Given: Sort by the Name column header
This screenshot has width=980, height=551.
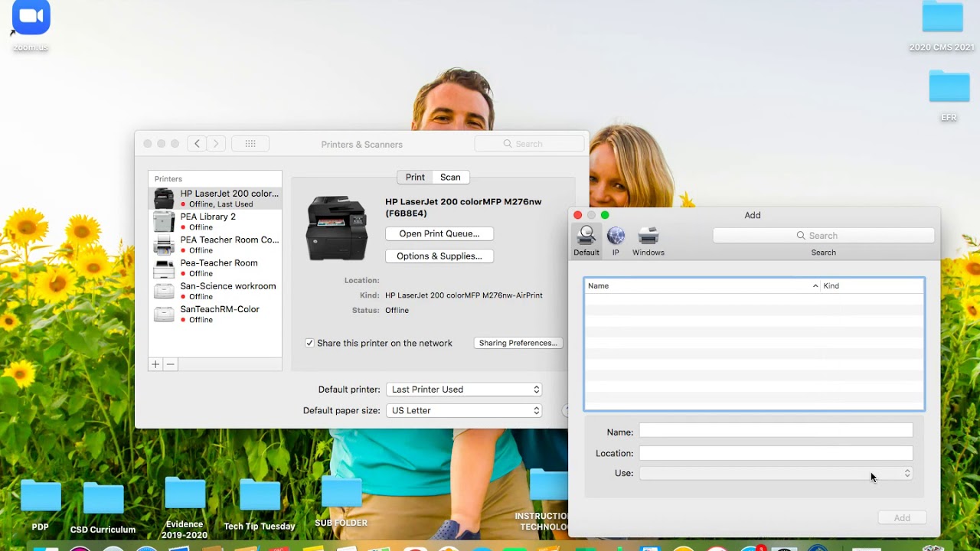Looking at the screenshot, I should (702, 285).
